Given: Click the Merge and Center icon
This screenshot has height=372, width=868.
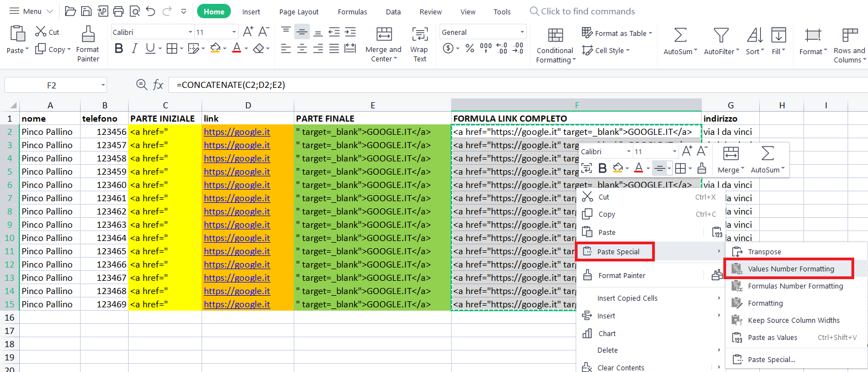Looking at the screenshot, I should 384,35.
